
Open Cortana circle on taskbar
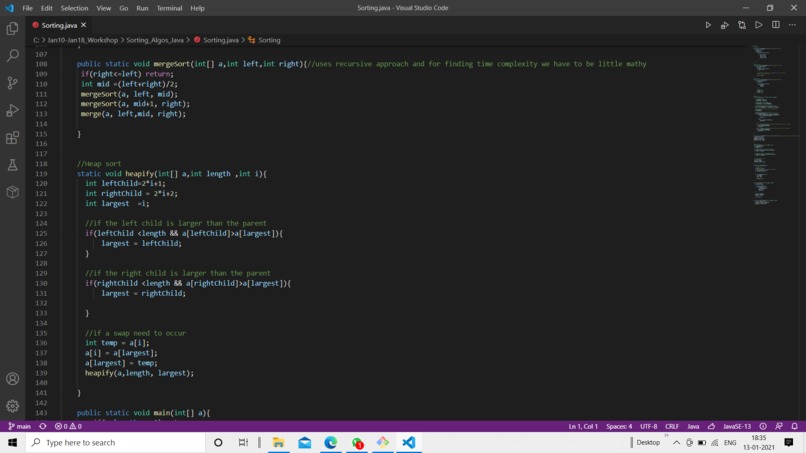point(218,442)
